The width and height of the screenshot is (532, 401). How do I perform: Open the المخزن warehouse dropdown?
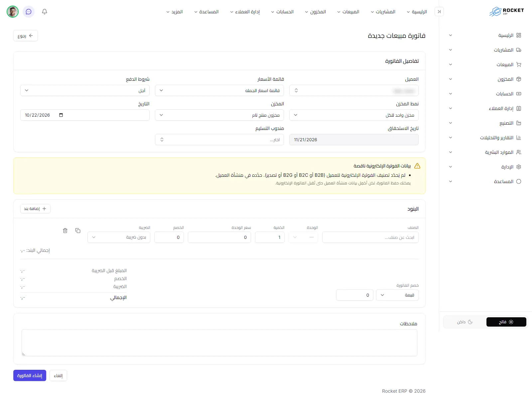219,115
